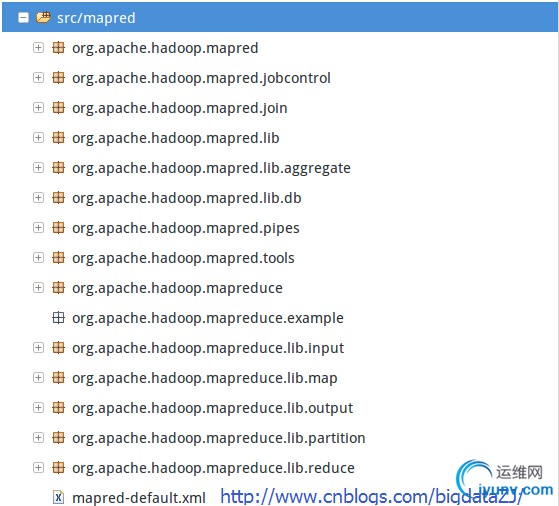This screenshot has width=559, height=506.
Task: Expand org.apache.hadoop.mapred.lib package
Action: pos(38,137)
